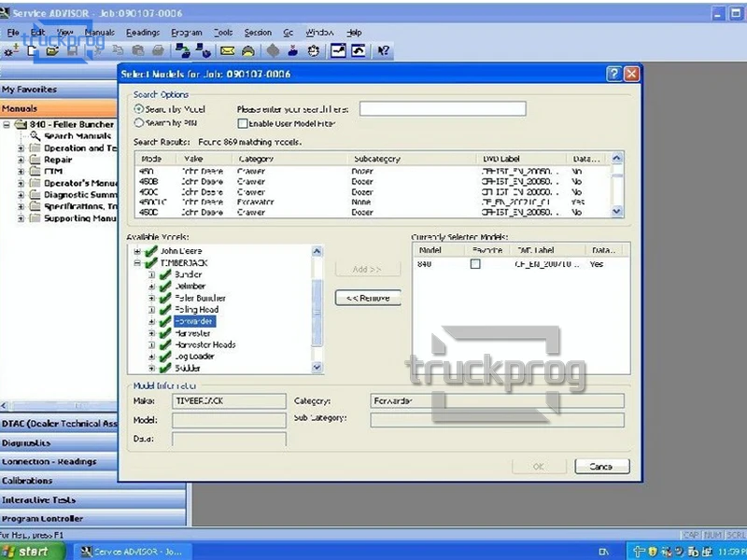Viewport: 747px width, 560px height.
Task: Click the Repair folder icon
Action: click(35, 160)
